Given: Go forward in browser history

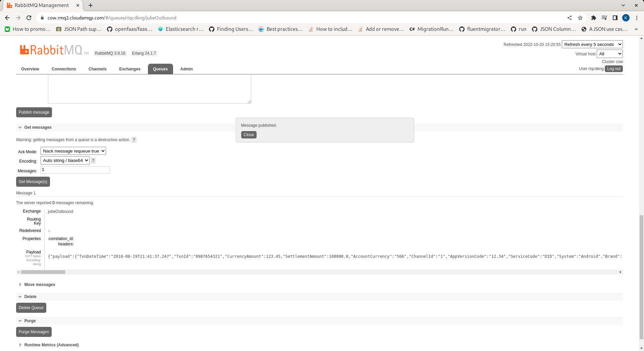Looking at the screenshot, I should [18, 18].
